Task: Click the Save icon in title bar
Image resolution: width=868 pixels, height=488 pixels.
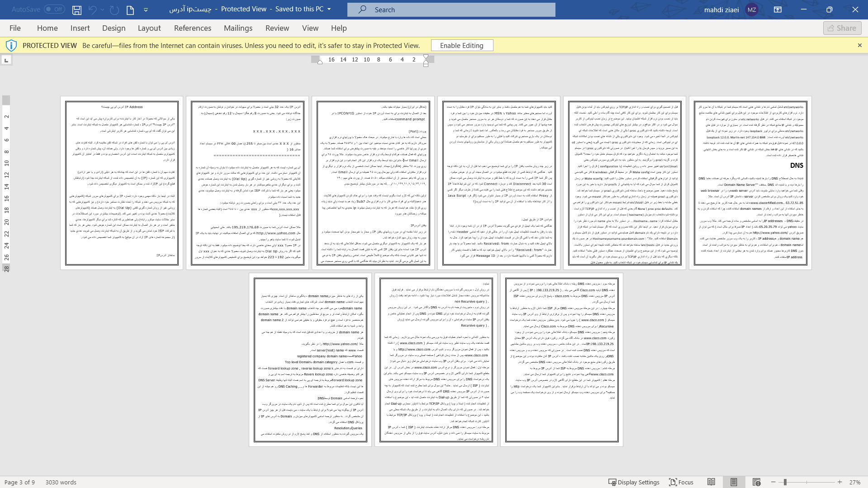Action: (x=77, y=9)
